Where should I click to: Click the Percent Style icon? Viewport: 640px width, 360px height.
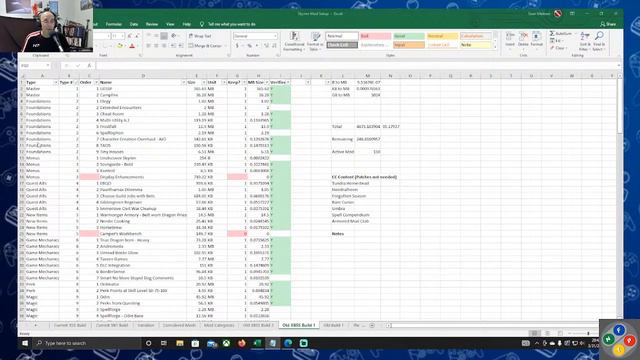point(249,46)
